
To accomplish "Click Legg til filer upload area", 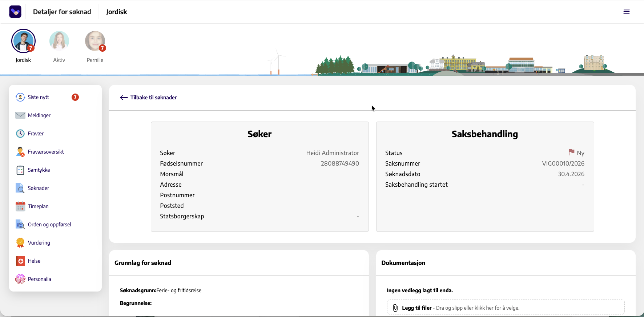I will click(x=506, y=307).
